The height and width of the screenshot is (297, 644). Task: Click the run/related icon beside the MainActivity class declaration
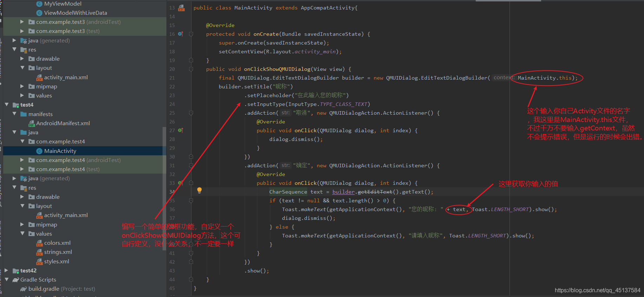pyautogui.click(x=181, y=8)
